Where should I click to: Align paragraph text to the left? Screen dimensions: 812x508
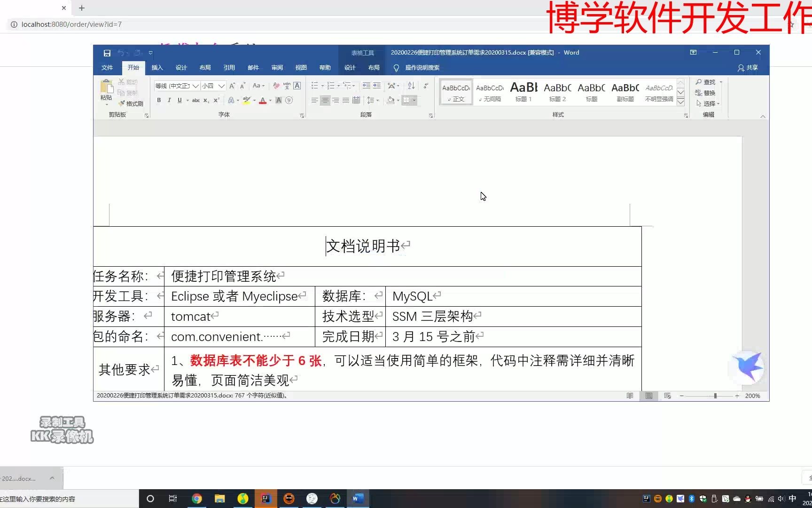tap(314, 100)
